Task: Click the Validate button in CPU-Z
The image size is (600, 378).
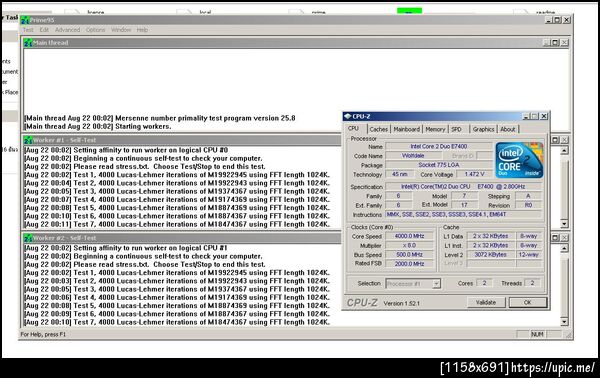Action: point(486,302)
